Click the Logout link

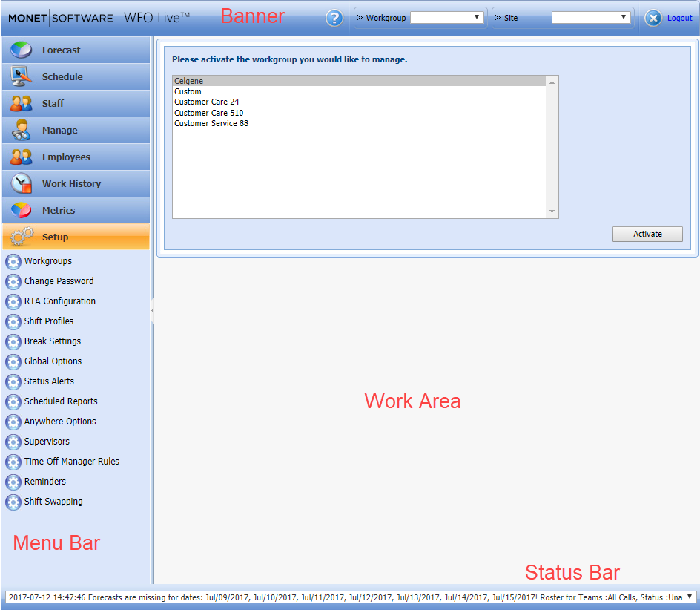[x=679, y=19]
